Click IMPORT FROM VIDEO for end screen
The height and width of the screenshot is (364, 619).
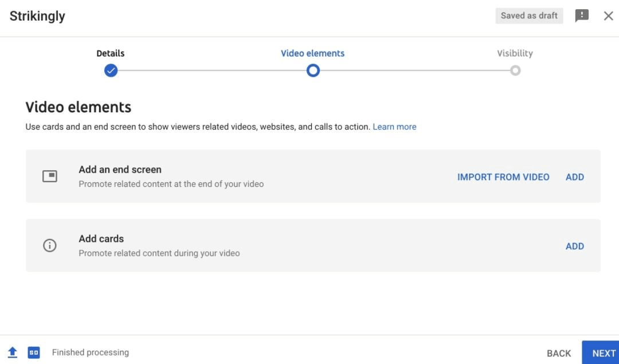point(503,177)
